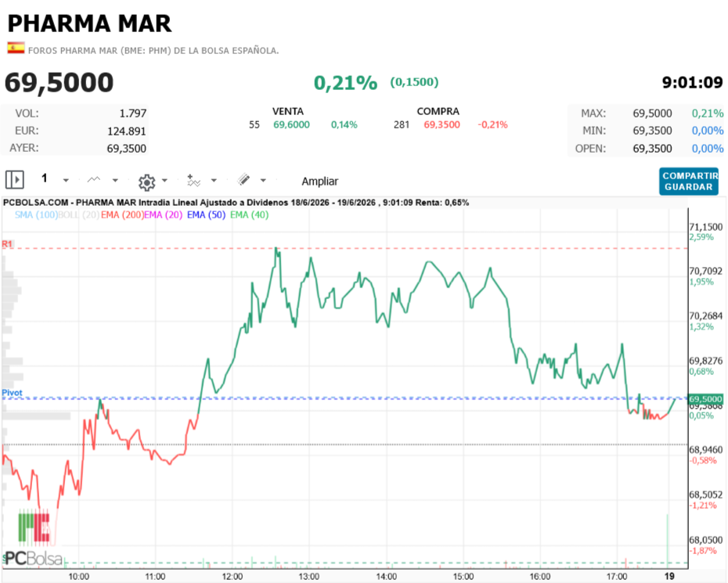Select the drawing pencil tool icon
The width and height of the screenshot is (728, 583).
[243, 180]
